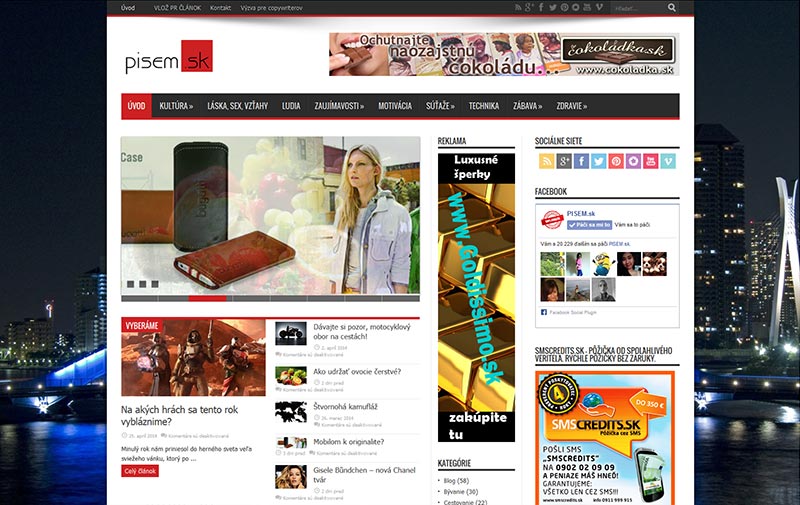Open Blog (58) category
800x505 pixels.
(x=456, y=481)
